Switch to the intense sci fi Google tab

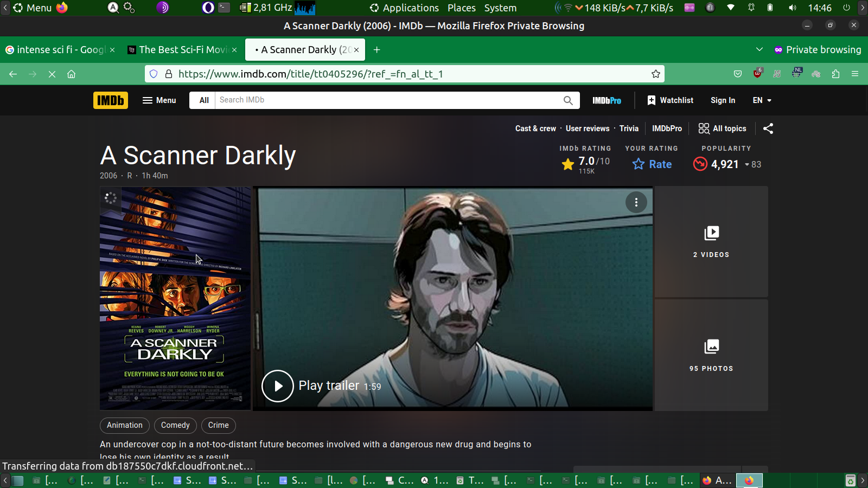55,50
